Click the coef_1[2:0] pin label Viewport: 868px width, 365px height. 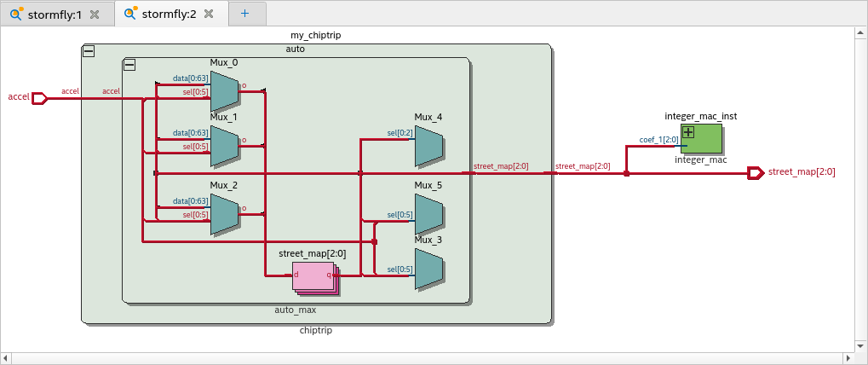click(x=658, y=140)
